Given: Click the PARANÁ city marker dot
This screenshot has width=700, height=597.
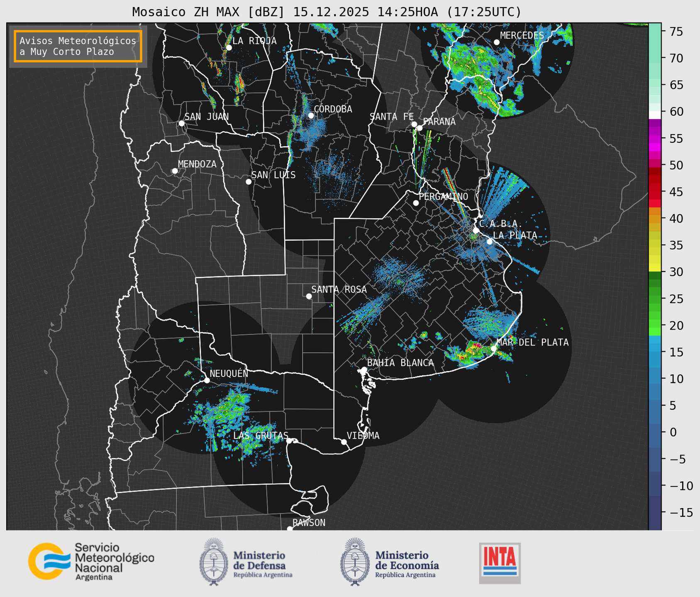Looking at the screenshot, I should point(420,128).
